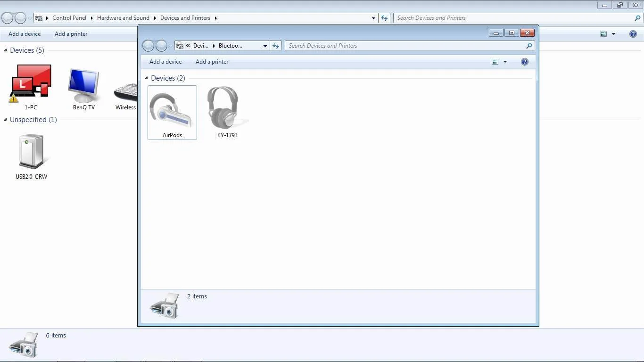Click change view icon in Bluetooth devices window
The height and width of the screenshot is (362, 644).
(x=495, y=62)
